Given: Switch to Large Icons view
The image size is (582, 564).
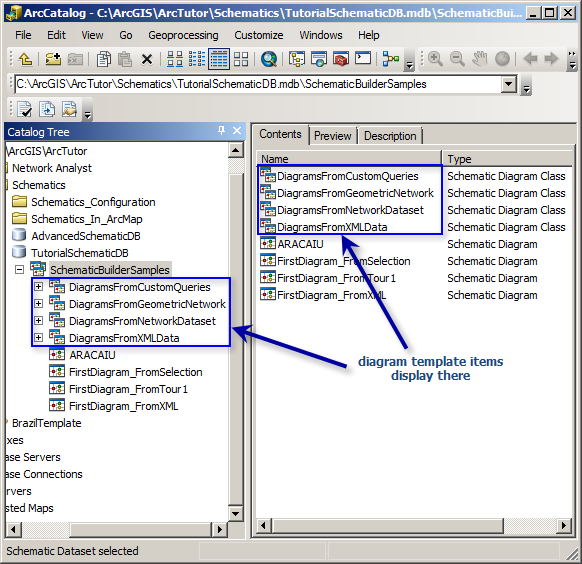Looking at the screenshot, I should (x=175, y=59).
